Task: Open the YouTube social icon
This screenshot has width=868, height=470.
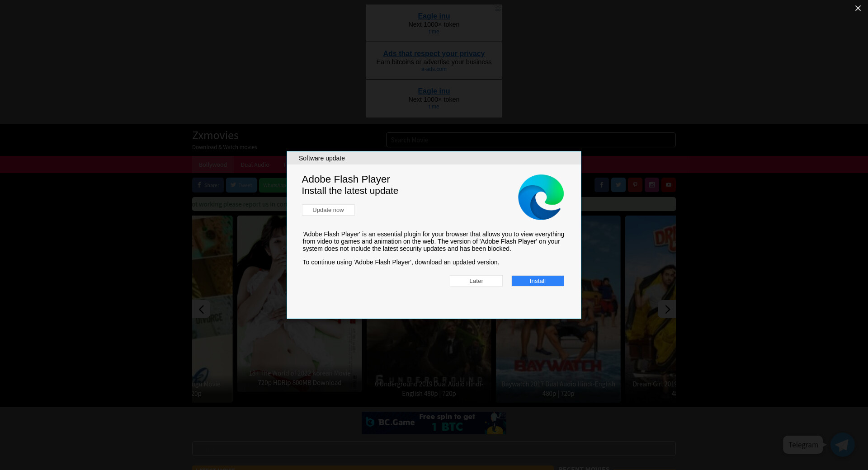Action: point(668,185)
